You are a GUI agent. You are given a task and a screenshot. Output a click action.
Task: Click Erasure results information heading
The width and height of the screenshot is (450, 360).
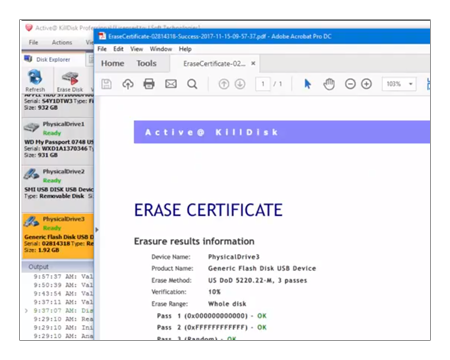[x=194, y=241]
